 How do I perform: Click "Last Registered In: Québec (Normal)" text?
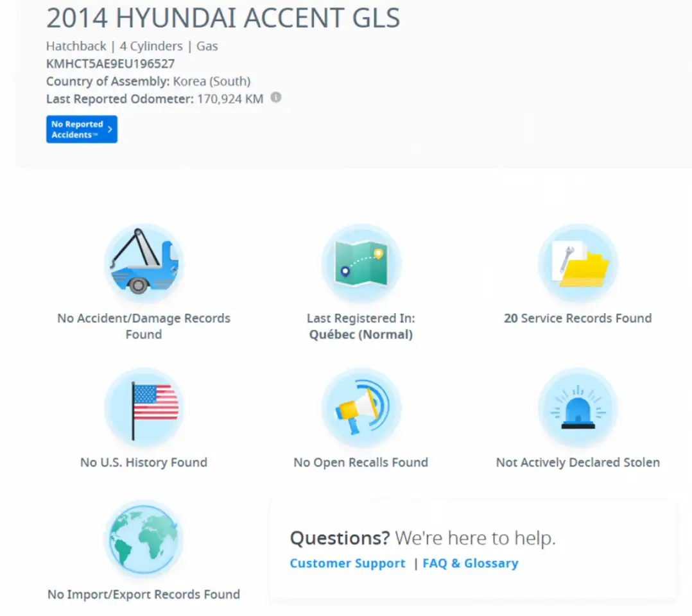[361, 326]
